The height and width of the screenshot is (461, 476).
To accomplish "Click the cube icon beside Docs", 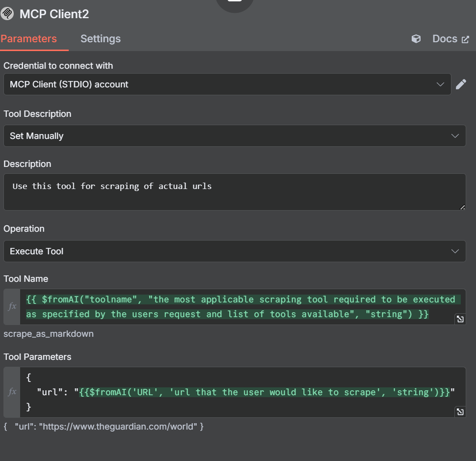I will pyautogui.click(x=416, y=39).
